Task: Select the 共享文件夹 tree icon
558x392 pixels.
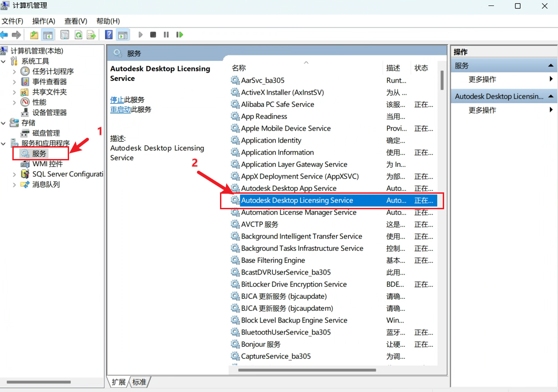Action: click(25, 92)
